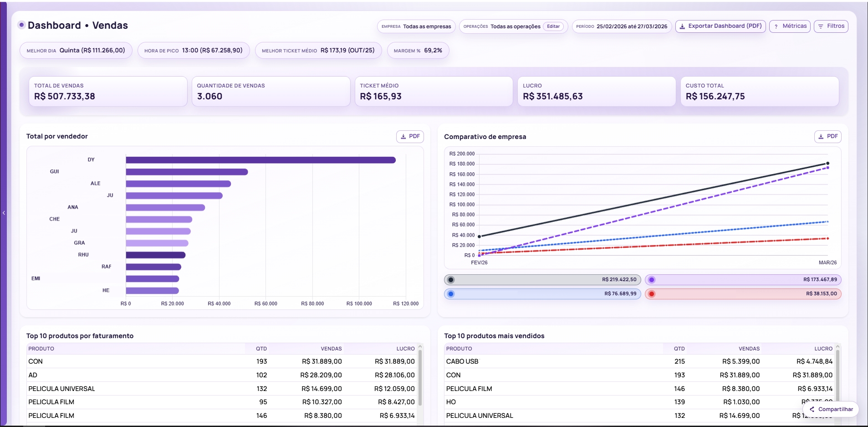Toggle the blue company legend showing R$ 76.689,99
Viewport: 868px width, 427px height.
click(x=542, y=294)
